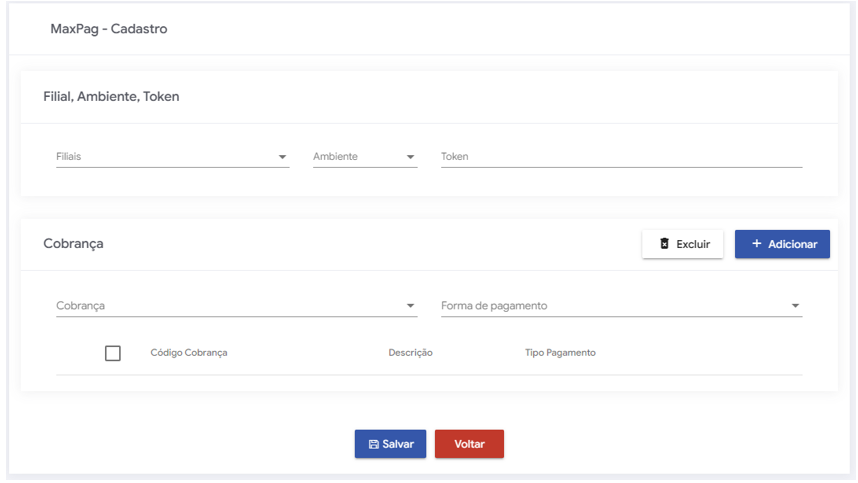Image resolution: width=858 pixels, height=483 pixels.
Task: Click the floppy disk icon on Salvar
Action: [374, 444]
